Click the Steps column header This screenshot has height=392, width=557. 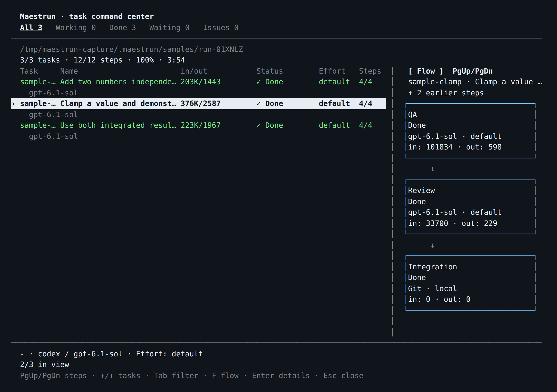(x=370, y=71)
